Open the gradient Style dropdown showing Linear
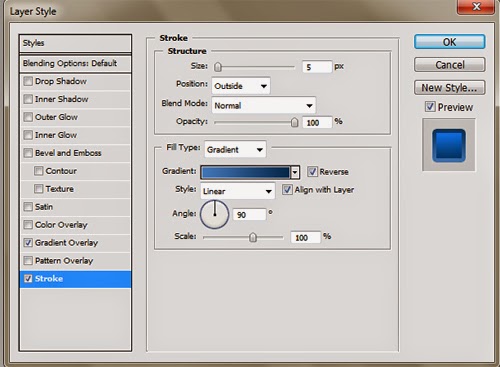The width and height of the screenshot is (500, 367). click(238, 191)
